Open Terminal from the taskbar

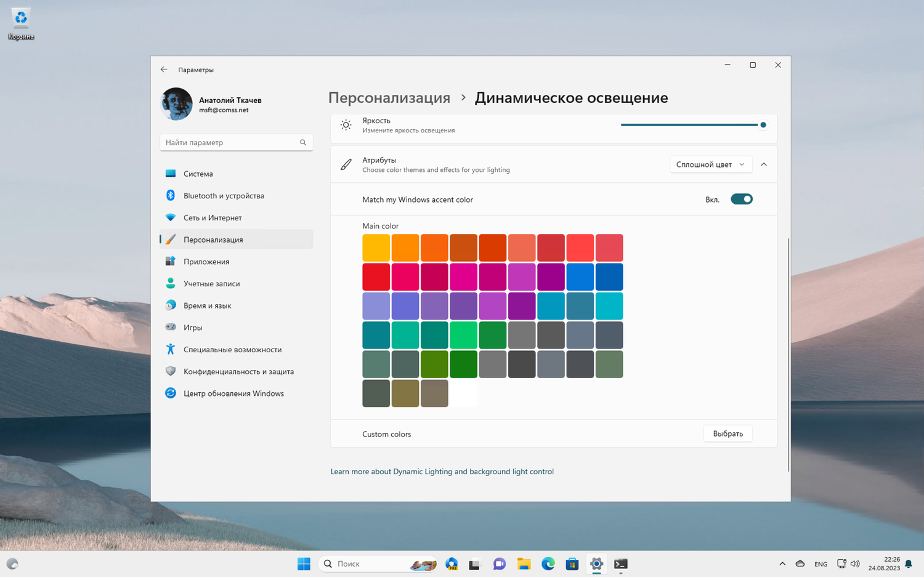pyautogui.click(x=620, y=563)
